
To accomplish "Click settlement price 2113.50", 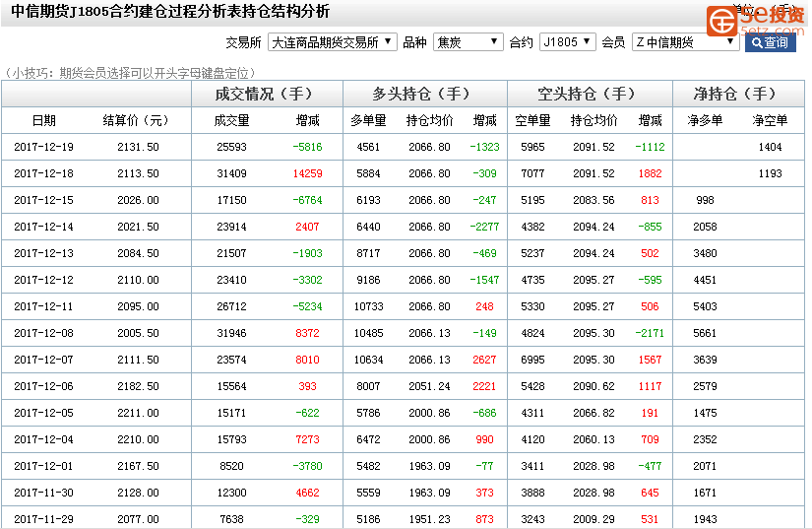I will [x=138, y=173].
